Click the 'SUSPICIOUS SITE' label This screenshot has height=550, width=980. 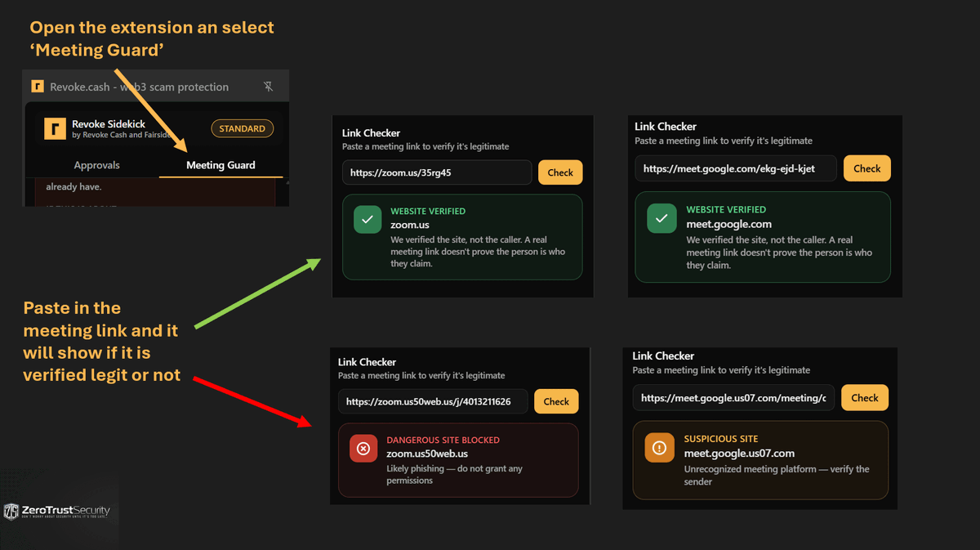[x=721, y=439]
